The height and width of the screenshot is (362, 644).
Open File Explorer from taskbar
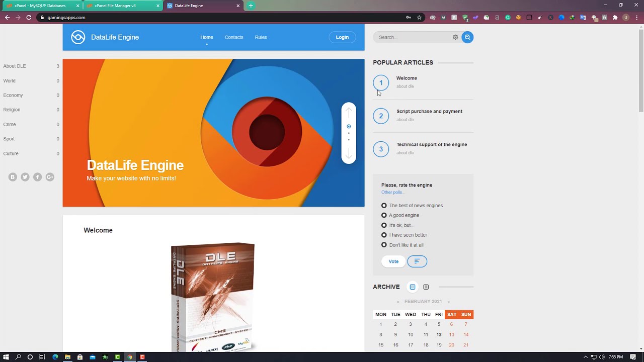click(67, 357)
